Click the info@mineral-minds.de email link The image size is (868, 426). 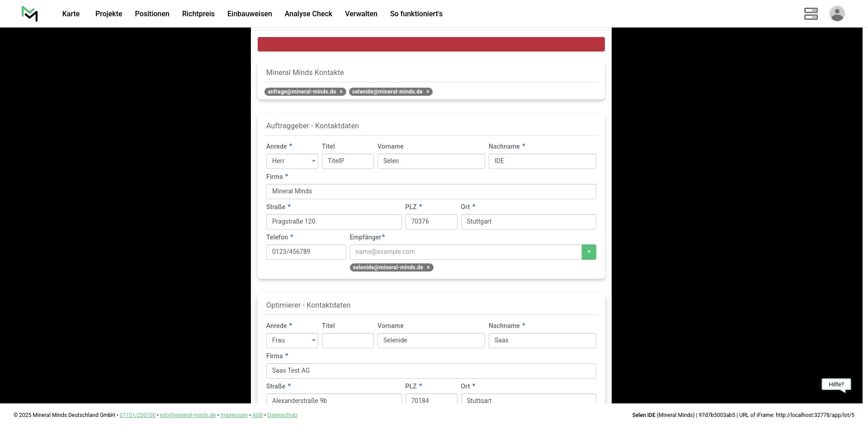click(x=188, y=415)
